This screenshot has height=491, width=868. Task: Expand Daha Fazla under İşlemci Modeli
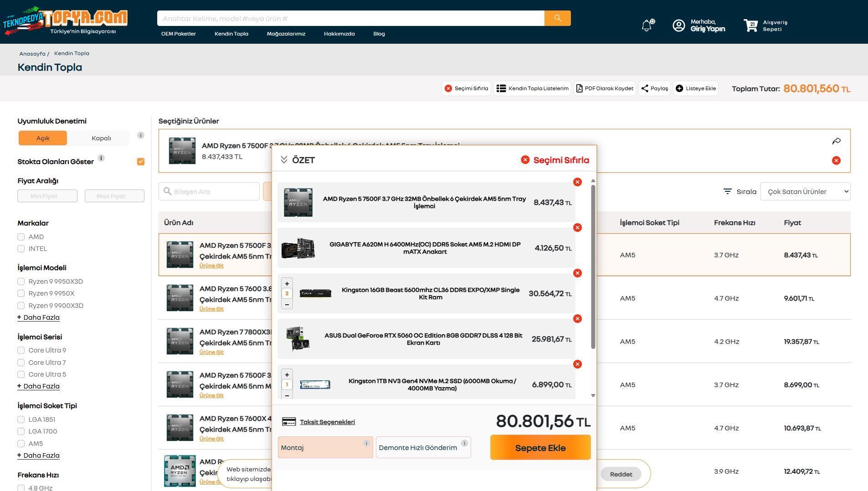[x=39, y=317]
